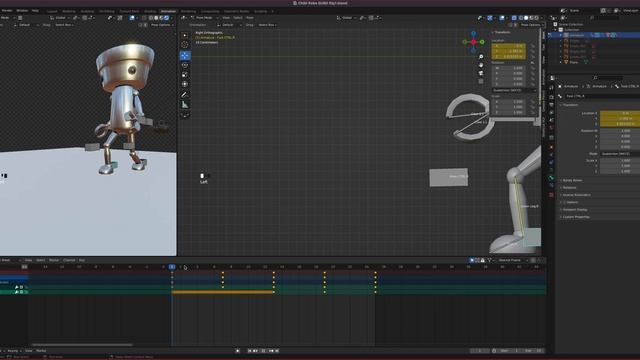This screenshot has height=360, width=640.
Task: Click highlighted Location X field in viewport sidebar
Action: (509, 46)
